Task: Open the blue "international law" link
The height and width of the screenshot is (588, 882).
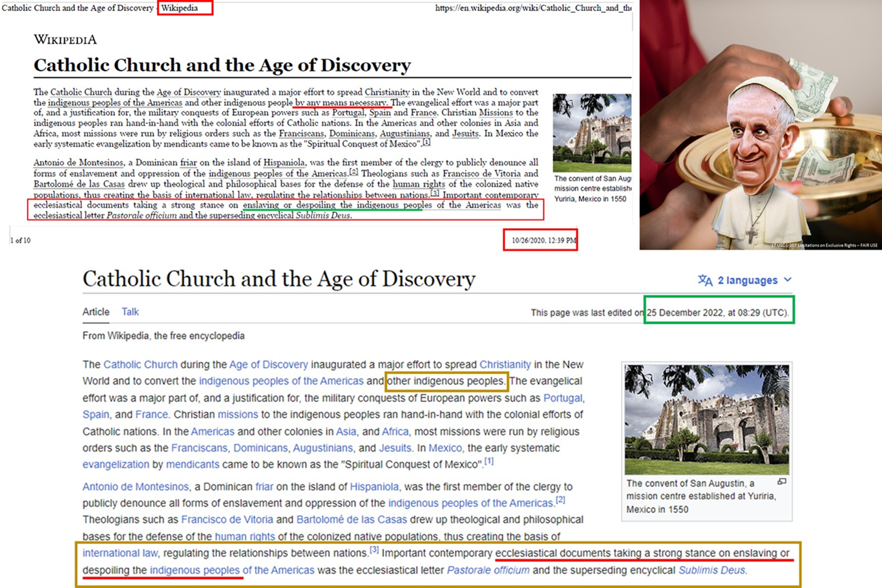Action: pos(120,553)
